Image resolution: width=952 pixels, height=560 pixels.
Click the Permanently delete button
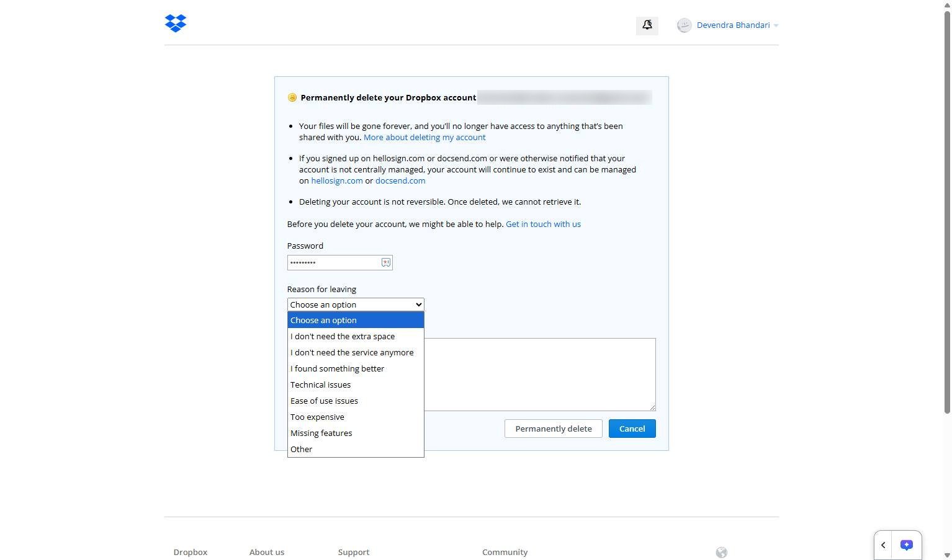pyautogui.click(x=554, y=429)
